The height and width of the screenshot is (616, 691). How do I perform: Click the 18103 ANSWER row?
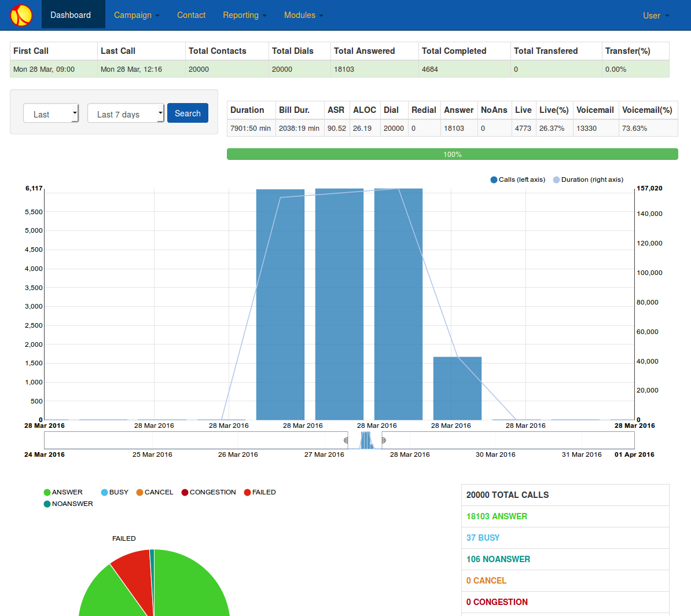[x=565, y=516]
